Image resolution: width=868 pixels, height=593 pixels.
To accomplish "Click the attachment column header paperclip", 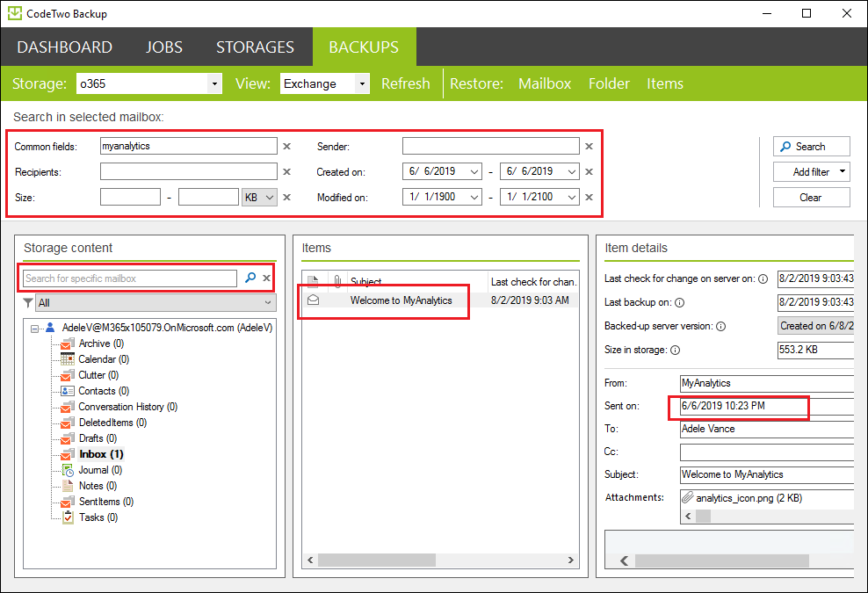I will click(x=337, y=281).
